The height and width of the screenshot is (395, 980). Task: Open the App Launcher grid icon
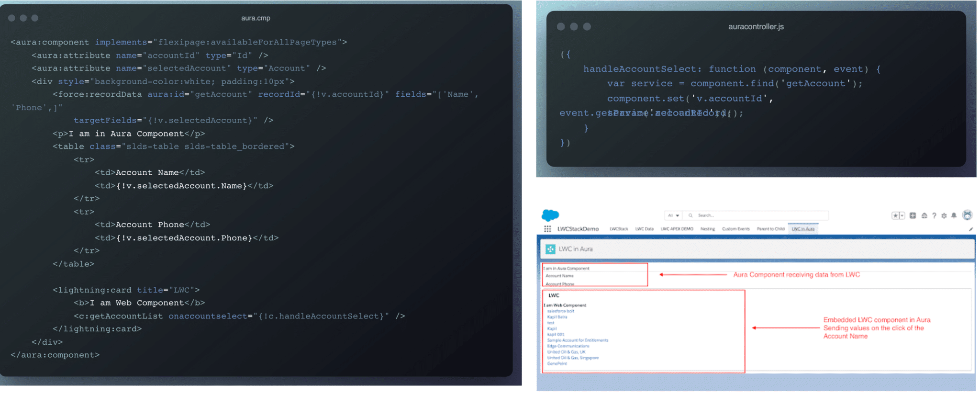[547, 229]
